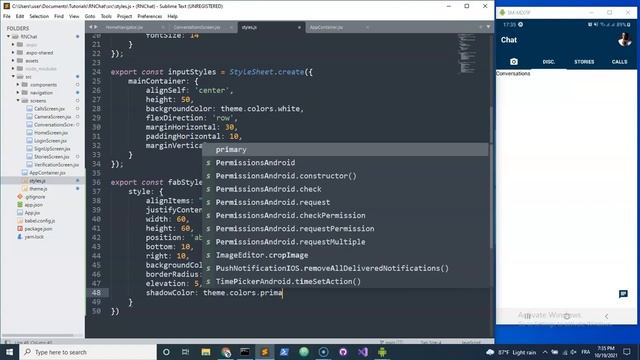
Task: Switch to the ConversationsScreen.jsx tab
Action: [x=197, y=27]
